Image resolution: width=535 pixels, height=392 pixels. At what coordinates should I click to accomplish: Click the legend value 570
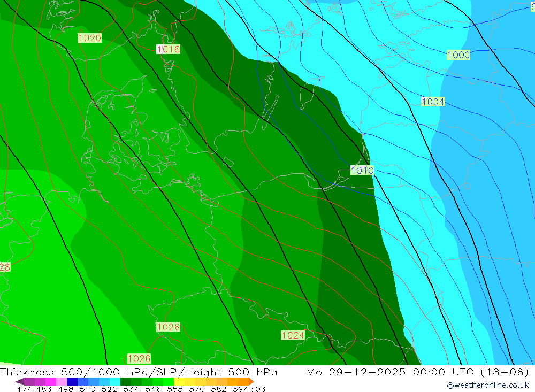click(196, 389)
